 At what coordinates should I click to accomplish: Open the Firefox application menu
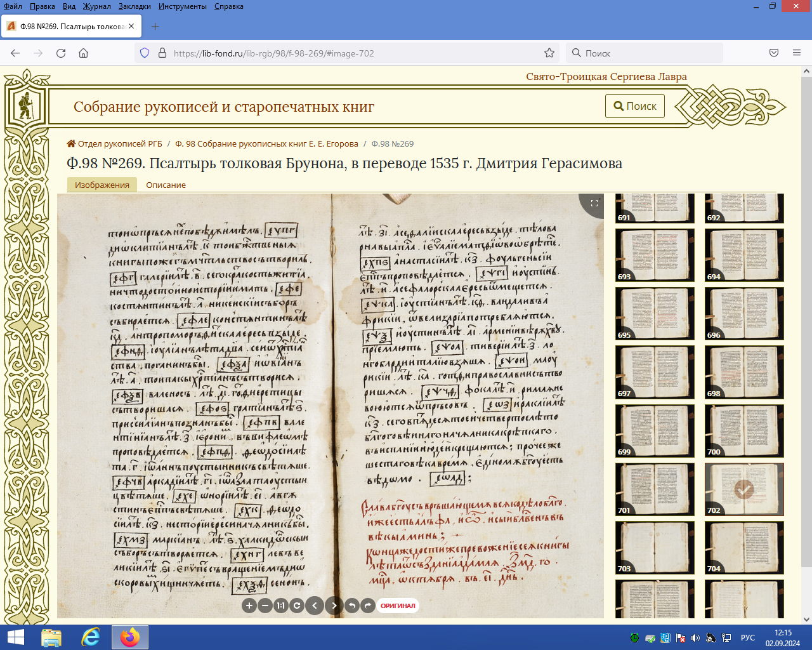pyautogui.click(x=797, y=53)
